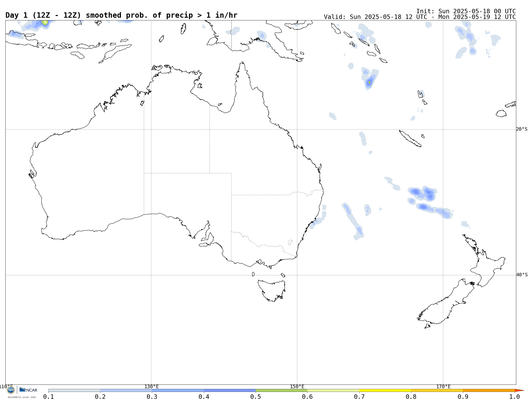Click the 40°S latitude label

[x=522, y=275]
